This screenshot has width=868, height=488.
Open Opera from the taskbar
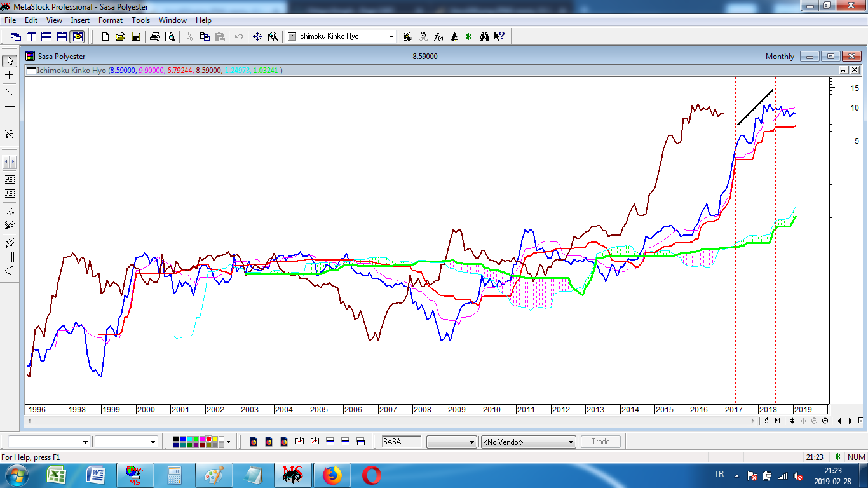coord(372,475)
